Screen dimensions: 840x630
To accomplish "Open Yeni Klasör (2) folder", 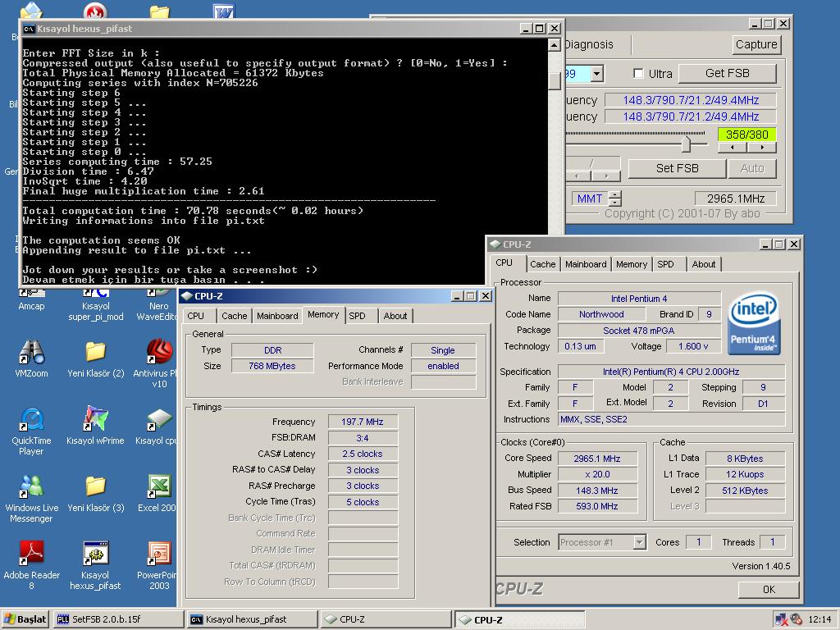I will 95,358.
